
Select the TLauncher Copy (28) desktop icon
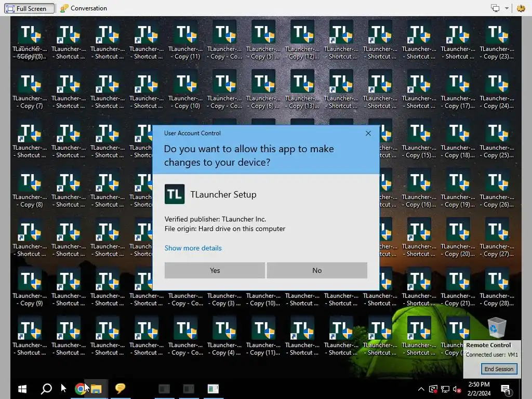497,287
